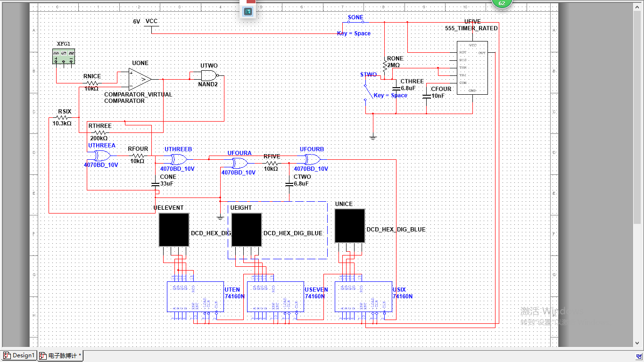Select the CFOUR 10nF capacitor
Image resolution: width=644 pixels, height=362 pixels.
(x=426, y=96)
